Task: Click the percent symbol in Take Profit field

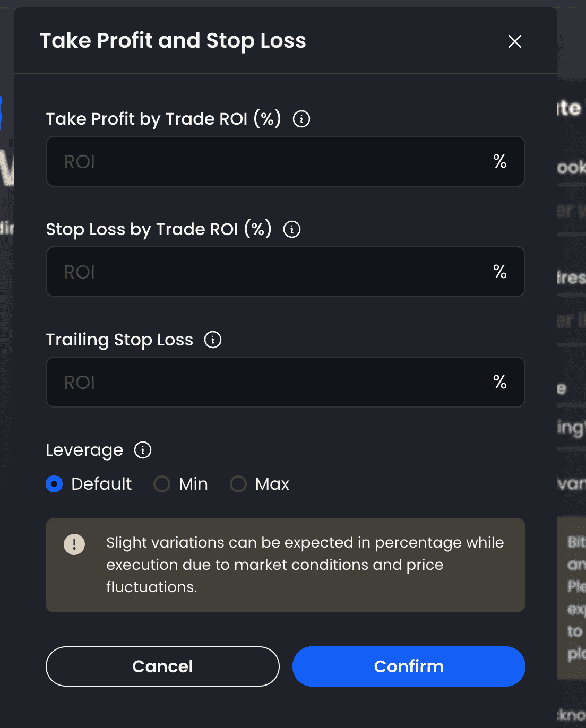Action: 499,161
